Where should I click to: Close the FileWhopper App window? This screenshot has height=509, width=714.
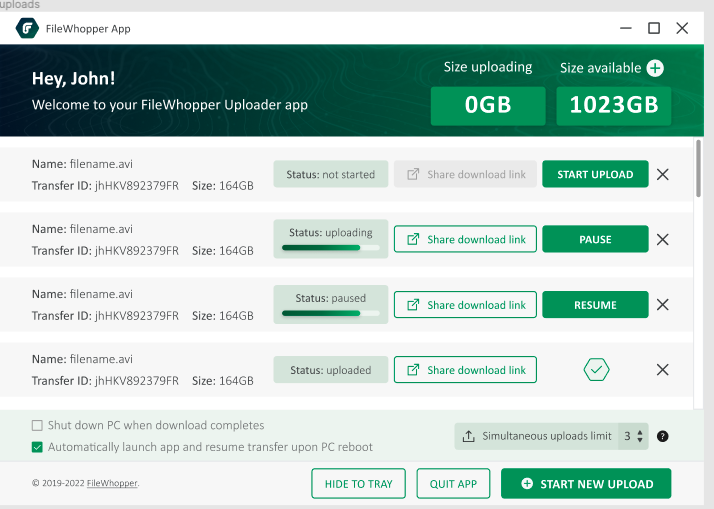[682, 28]
